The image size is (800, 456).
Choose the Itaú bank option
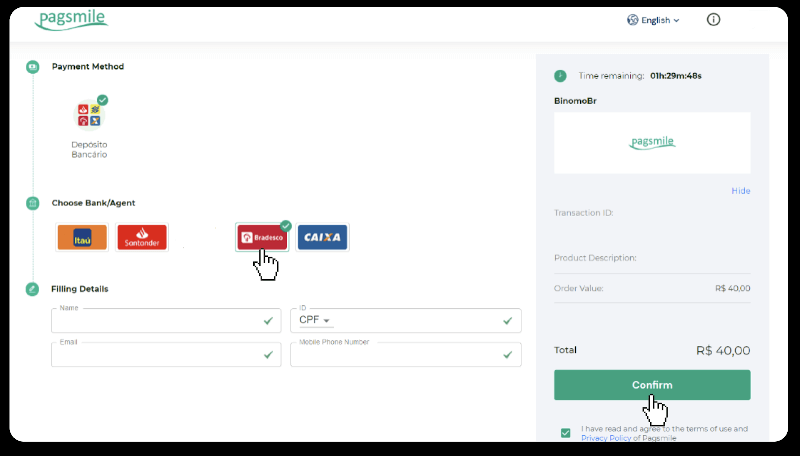[82, 237]
